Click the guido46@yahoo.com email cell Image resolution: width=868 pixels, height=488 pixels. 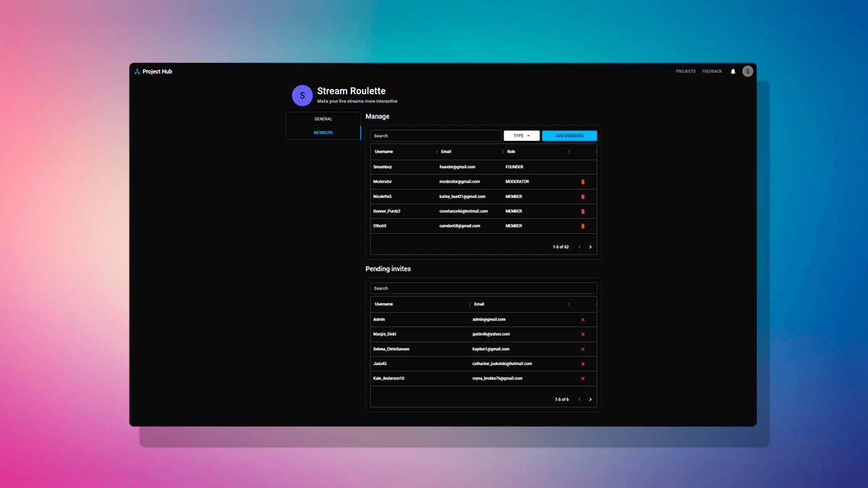pos(491,334)
